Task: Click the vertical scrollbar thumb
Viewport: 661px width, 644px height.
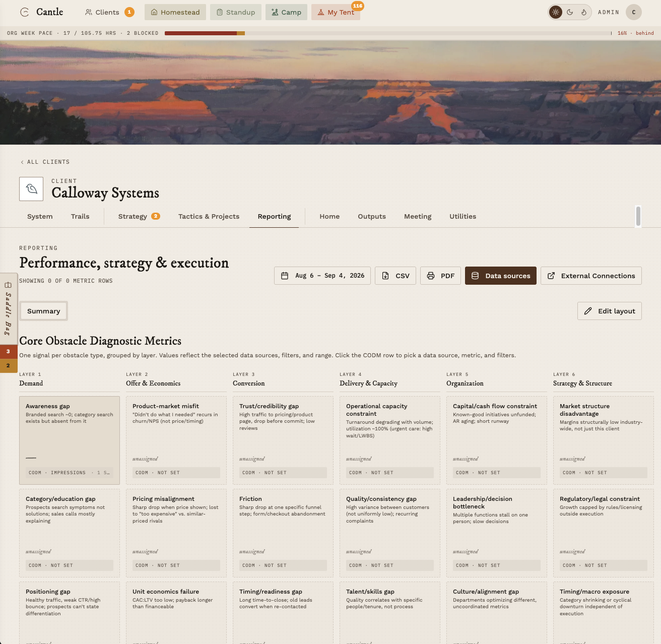Action: (638, 216)
